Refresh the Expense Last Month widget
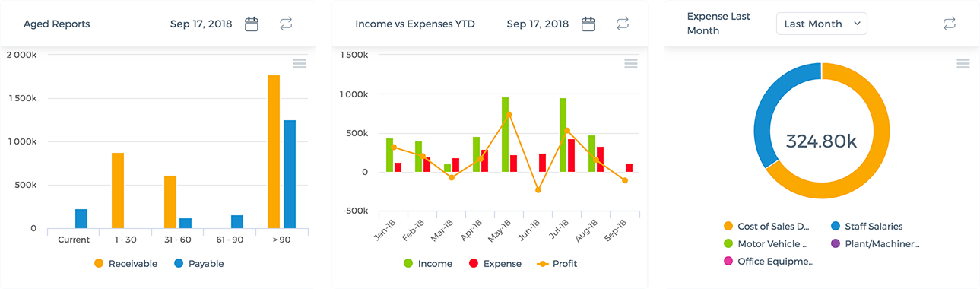The width and height of the screenshot is (980, 289). [950, 24]
